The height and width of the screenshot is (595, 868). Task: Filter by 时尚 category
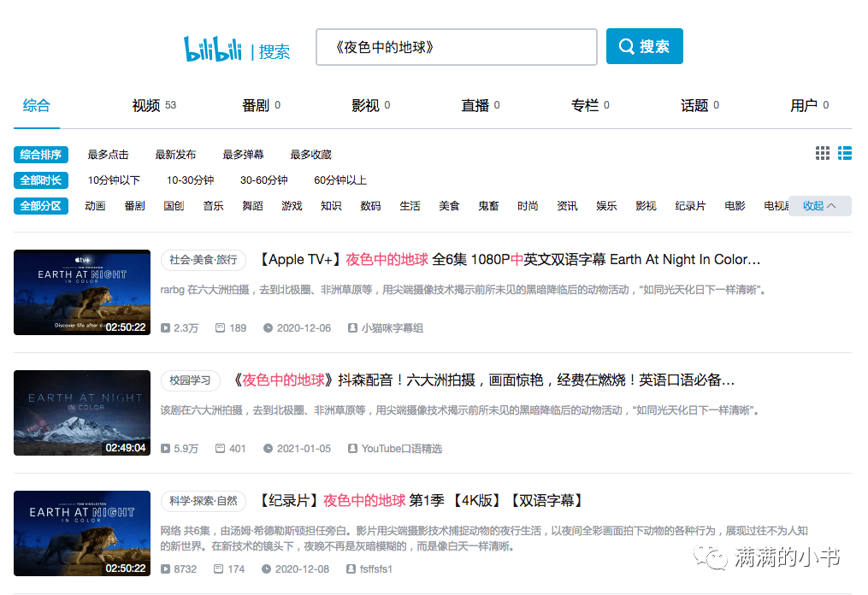point(528,206)
